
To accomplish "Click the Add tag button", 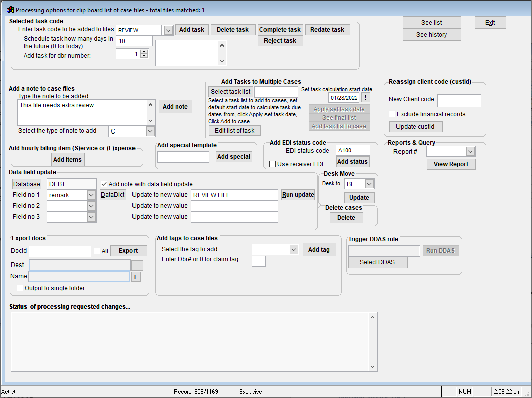I will point(319,250).
